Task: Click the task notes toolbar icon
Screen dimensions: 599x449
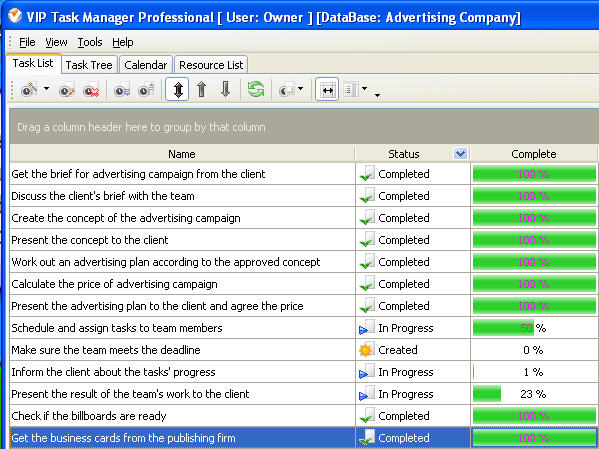Action: [287, 90]
